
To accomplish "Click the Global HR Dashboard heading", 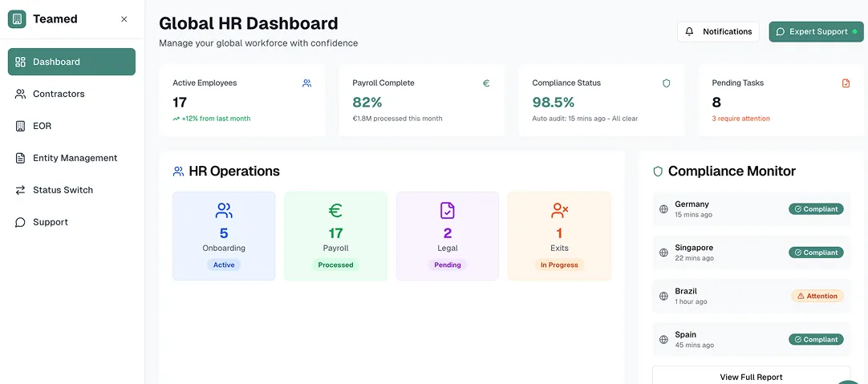I will (x=249, y=23).
